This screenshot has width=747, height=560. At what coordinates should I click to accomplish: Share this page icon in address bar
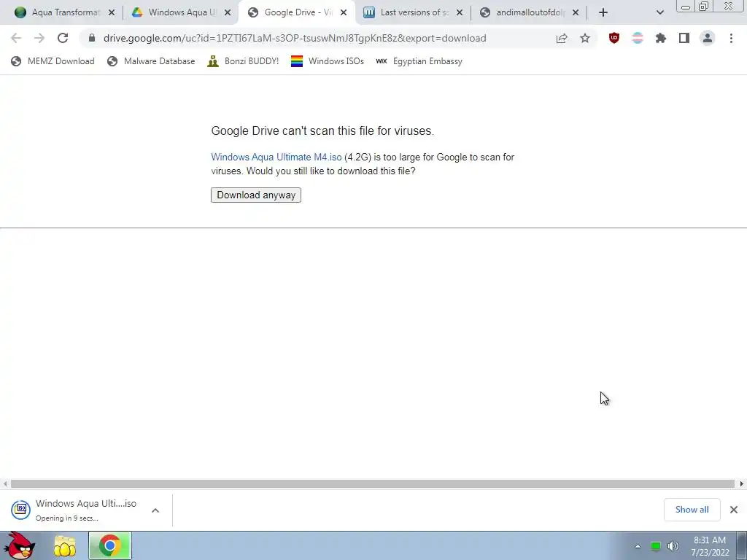(562, 38)
